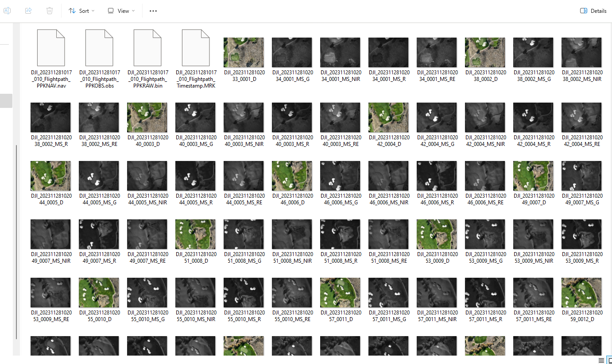The image size is (612, 364).
Task: Select thumbnail 40_0003_D color image
Action: (147, 118)
